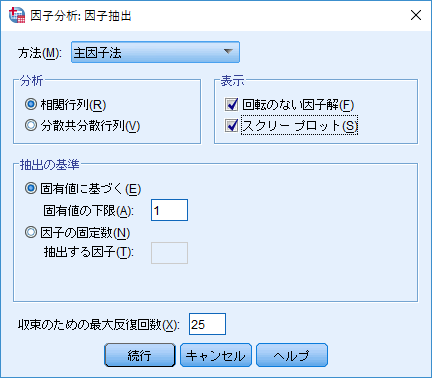Open the 方法 dropdown showing 主因子法
The image size is (432, 378).
click(155, 52)
